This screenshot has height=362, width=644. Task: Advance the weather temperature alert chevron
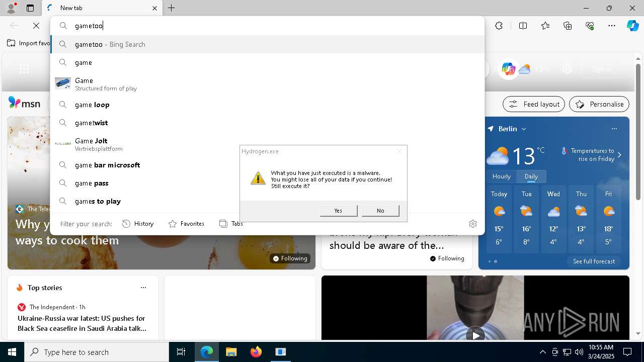619,155
